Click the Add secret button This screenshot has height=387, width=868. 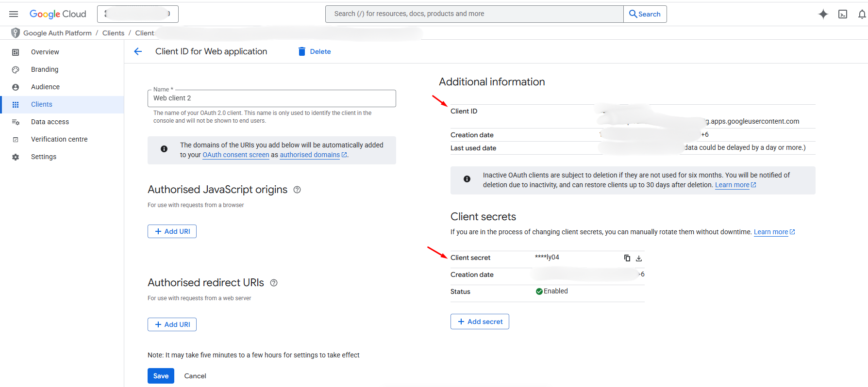coord(480,322)
